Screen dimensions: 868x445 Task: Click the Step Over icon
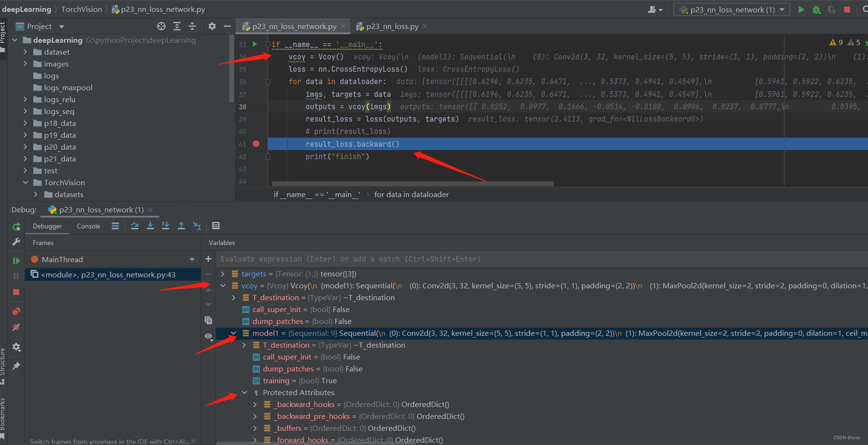click(x=135, y=226)
